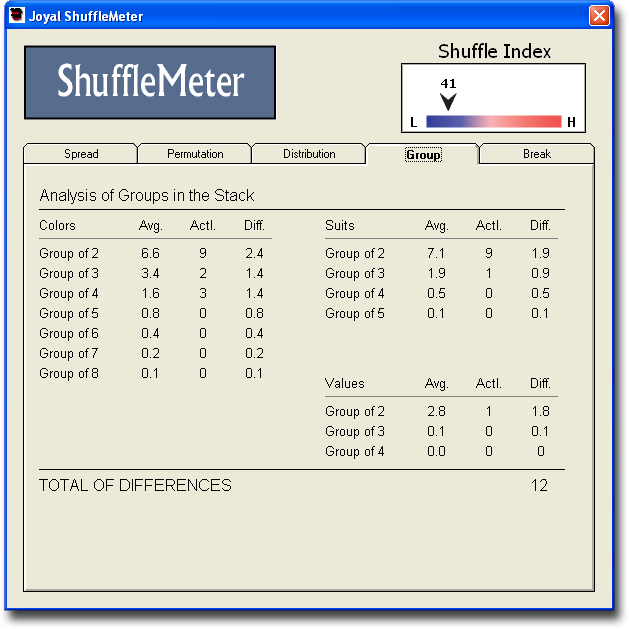Image resolution: width=629 pixels, height=629 pixels.
Task: Click the Shuffle Index arrow marker
Action: [448, 102]
